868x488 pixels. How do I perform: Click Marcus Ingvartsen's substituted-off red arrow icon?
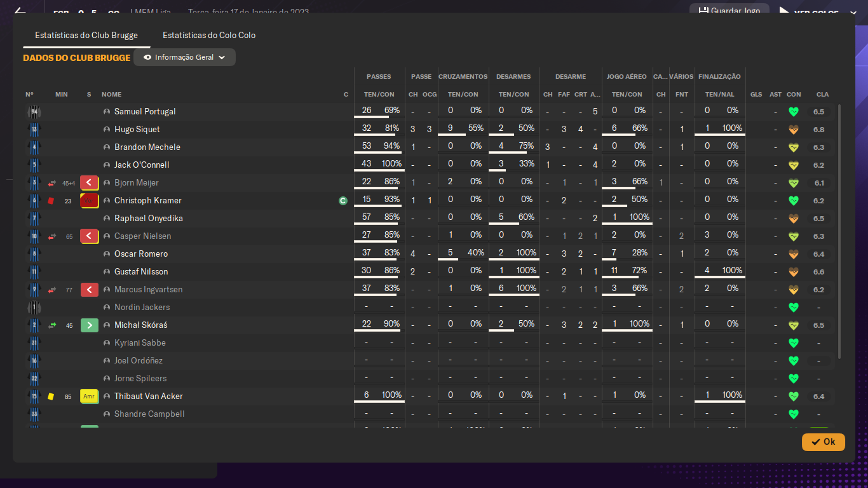(89, 290)
